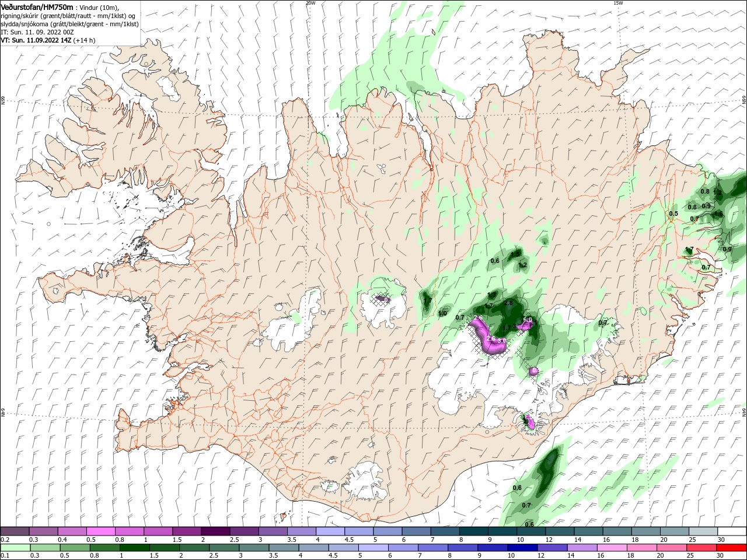
Task: Click the '15W' longitude label at the top
Action: pos(618,3)
